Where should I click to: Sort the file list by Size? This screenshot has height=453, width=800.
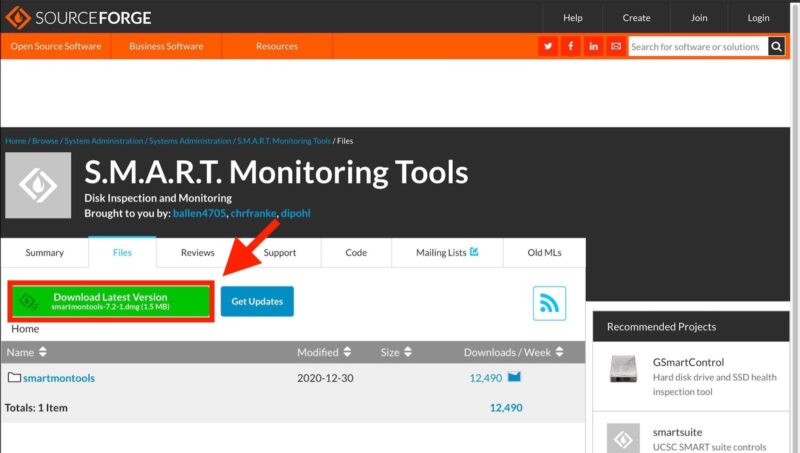coord(396,352)
